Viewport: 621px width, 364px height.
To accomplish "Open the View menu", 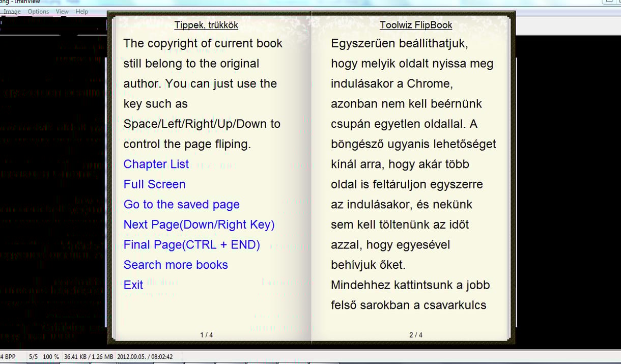I will pos(62,11).
